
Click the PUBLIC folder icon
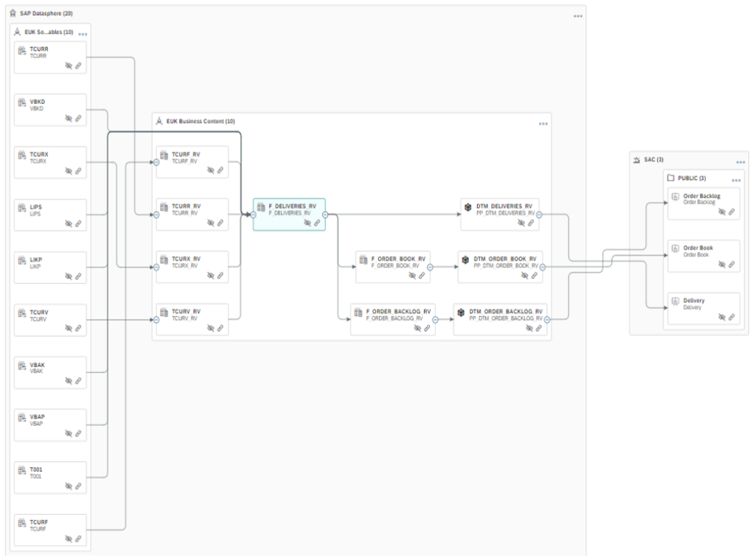(671, 178)
